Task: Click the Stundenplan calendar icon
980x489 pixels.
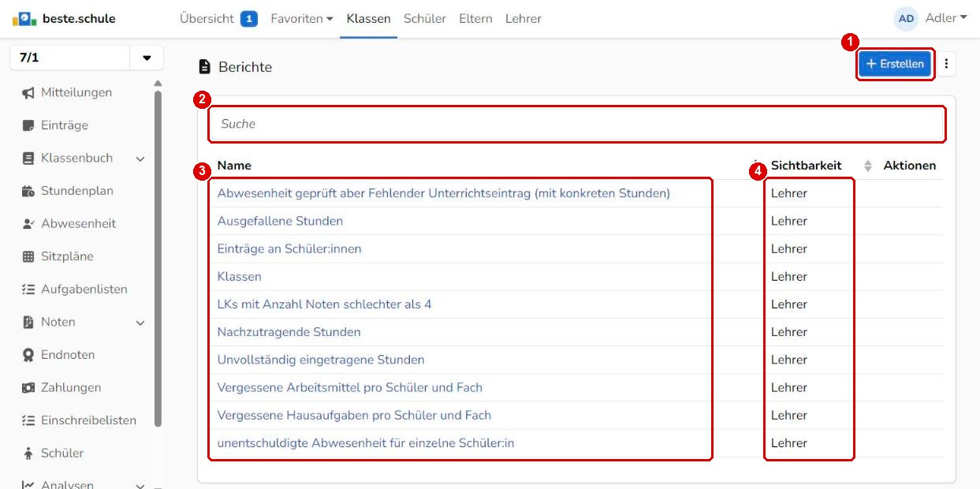Action: pyautogui.click(x=28, y=191)
